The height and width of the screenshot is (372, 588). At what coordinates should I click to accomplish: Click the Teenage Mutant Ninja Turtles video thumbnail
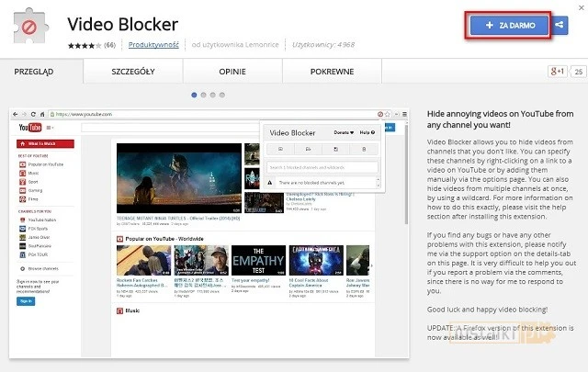(179, 178)
